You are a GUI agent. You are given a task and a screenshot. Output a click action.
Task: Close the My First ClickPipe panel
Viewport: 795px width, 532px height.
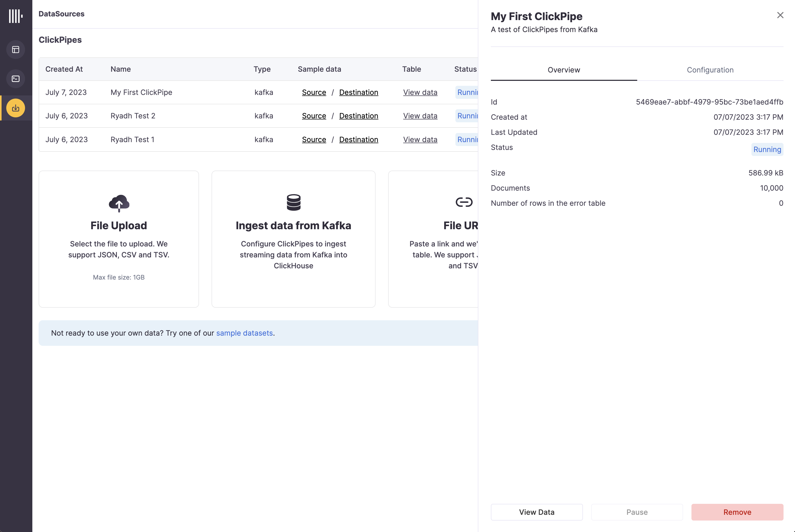pos(780,15)
